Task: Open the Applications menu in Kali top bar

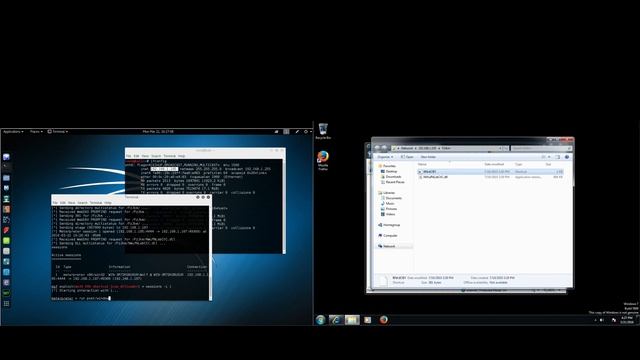Action: pyautogui.click(x=13, y=132)
